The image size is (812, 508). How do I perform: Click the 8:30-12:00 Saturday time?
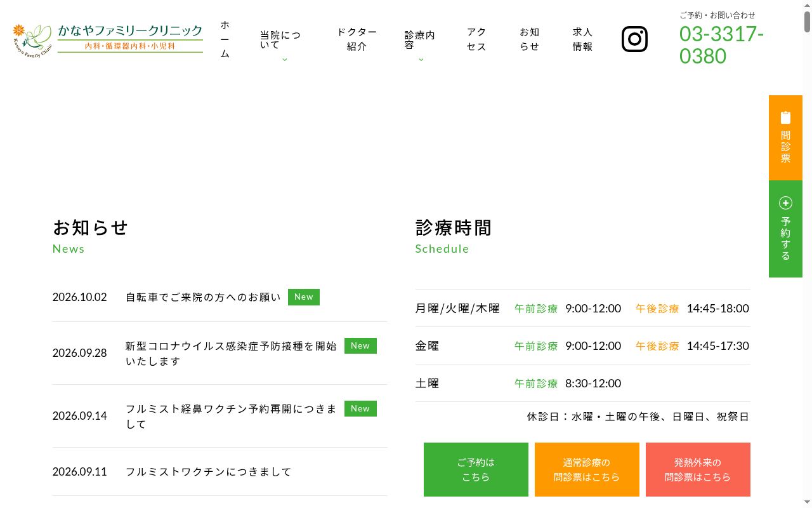point(593,384)
